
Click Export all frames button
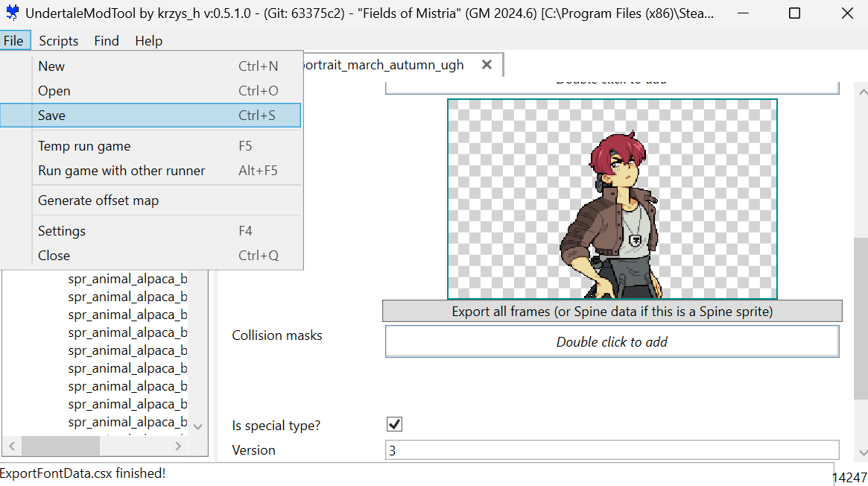click(x=612, y=311)
